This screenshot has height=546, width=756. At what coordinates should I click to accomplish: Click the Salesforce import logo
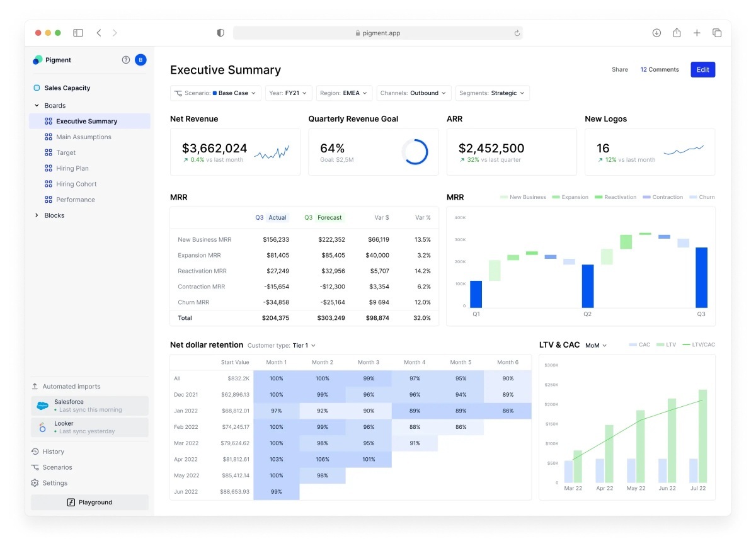42,406
